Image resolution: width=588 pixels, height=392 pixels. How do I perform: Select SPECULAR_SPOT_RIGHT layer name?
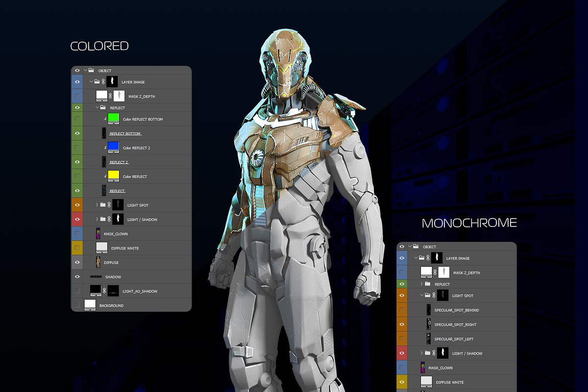point(456,324)
